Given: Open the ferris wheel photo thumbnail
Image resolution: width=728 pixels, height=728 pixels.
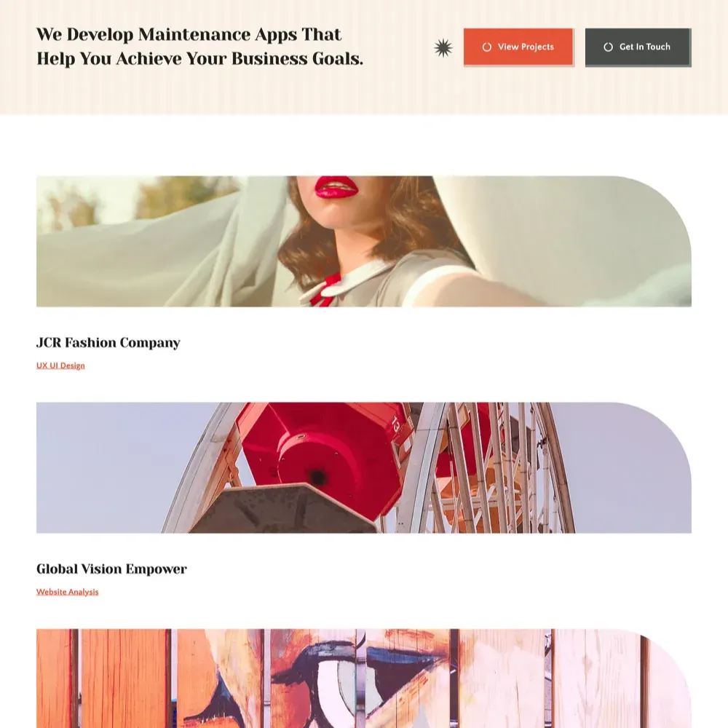Looking at the screenshot, I should click(363, 467).
